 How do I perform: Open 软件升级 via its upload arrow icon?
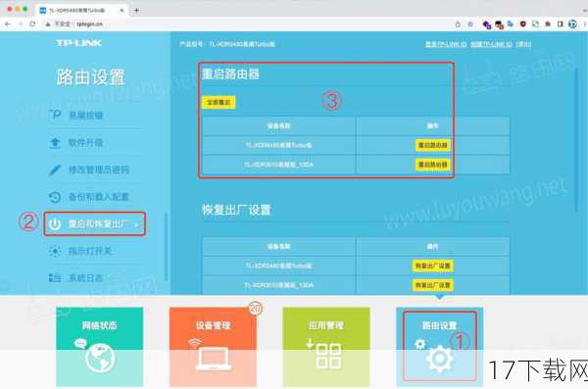(x=55, y=142)
